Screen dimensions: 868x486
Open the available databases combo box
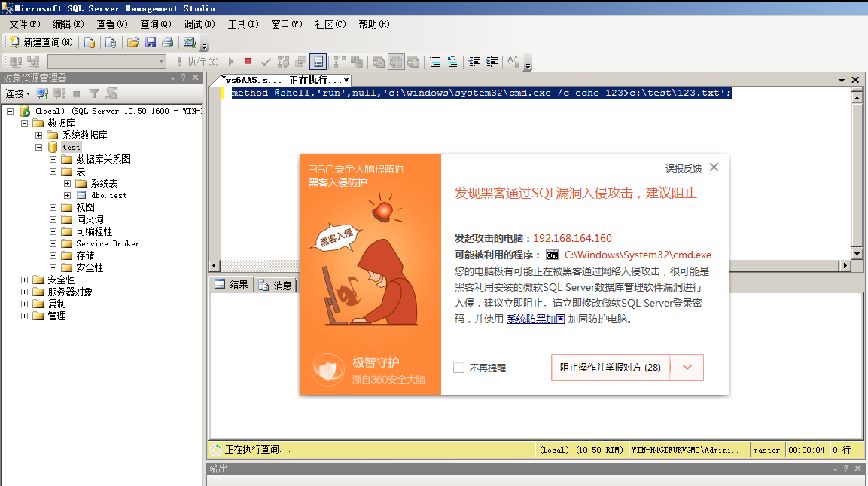pyautogui.click(x=107, y=62)
